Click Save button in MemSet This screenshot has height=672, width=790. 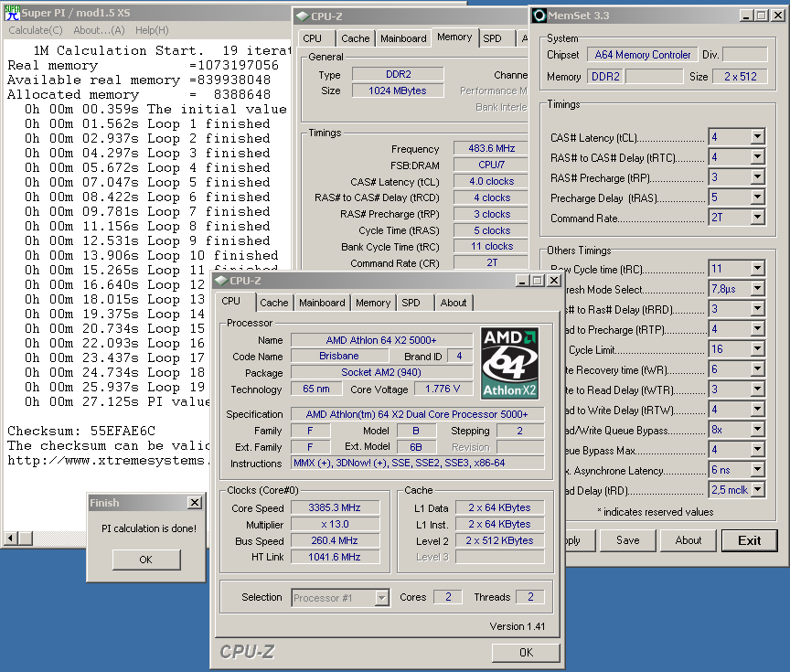click(x=628, y=540)
